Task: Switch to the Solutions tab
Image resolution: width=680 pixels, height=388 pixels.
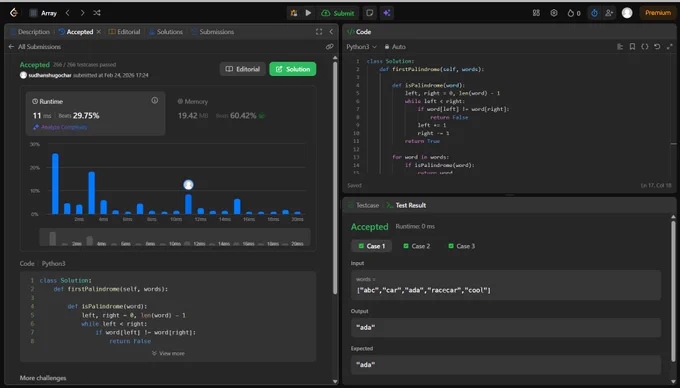Action: coord(166,32)
